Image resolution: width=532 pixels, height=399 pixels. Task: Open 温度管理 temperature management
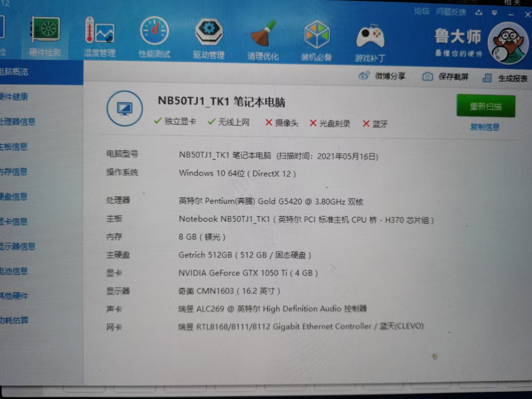(99, 38)
